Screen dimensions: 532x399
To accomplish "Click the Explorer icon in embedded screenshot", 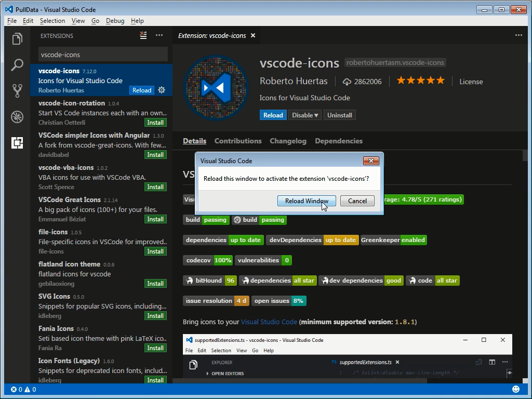I will click(193, 365).
